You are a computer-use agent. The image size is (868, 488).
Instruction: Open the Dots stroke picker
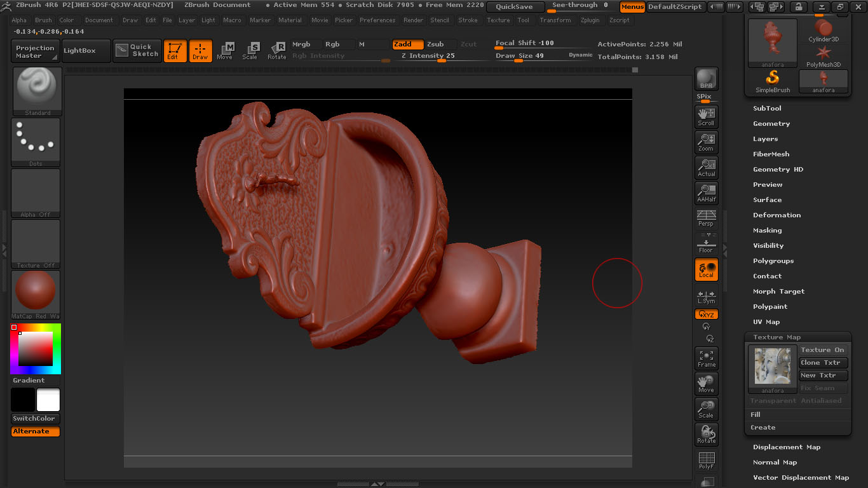[x=36, y=142]
